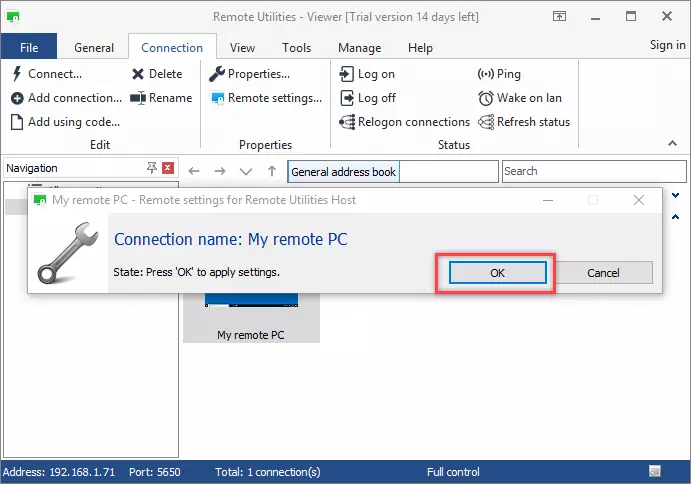Viewport: 691px width, 484px height.
Task: Select Add using code... option
Action: click(x=65, y=122)
